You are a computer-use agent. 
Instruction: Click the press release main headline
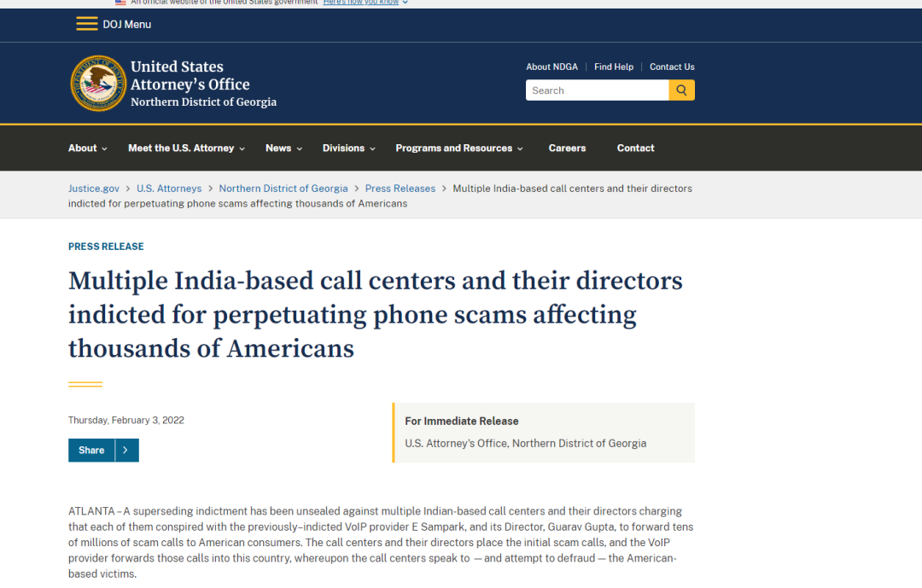pos(375,315)
